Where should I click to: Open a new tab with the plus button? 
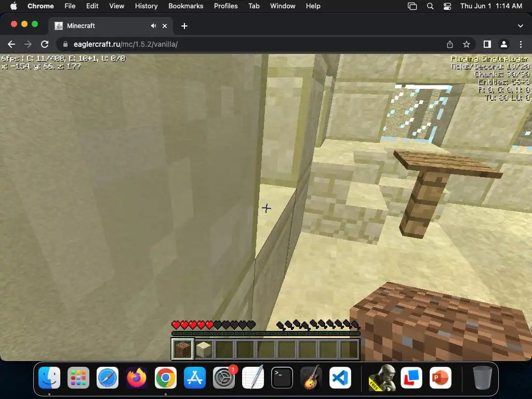[184, 26]
